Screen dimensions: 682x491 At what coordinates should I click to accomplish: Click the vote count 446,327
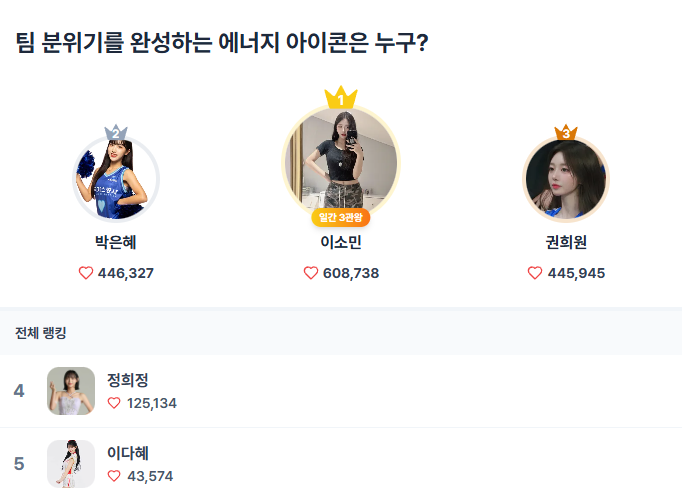click(x=126, y=273)
